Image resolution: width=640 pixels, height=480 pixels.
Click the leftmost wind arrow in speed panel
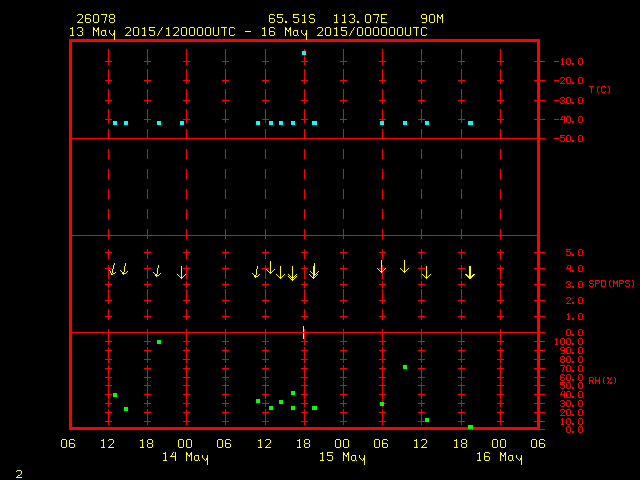(113, 268)
